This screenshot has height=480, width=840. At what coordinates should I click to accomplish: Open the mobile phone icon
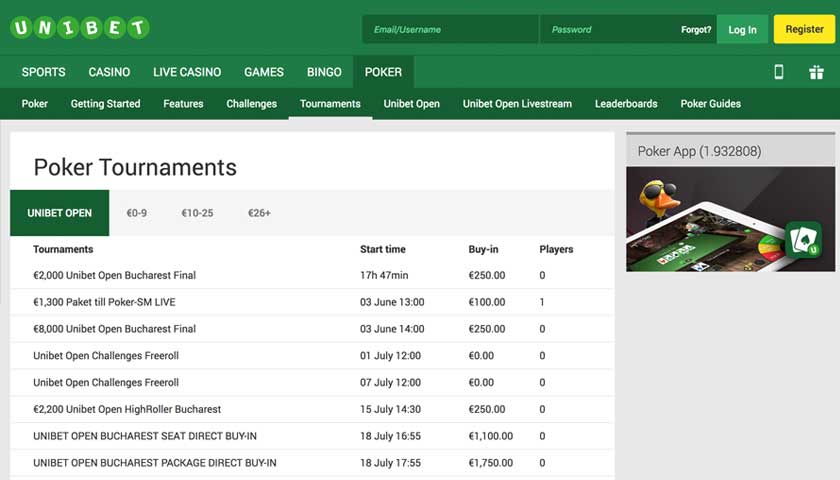pyautogui.click(x=779, y=72)
